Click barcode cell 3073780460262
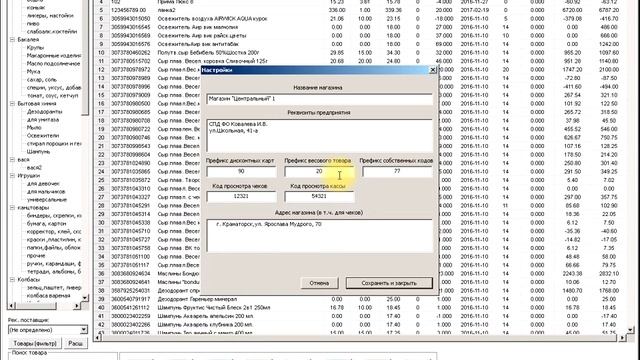 [x=131, y=53]
